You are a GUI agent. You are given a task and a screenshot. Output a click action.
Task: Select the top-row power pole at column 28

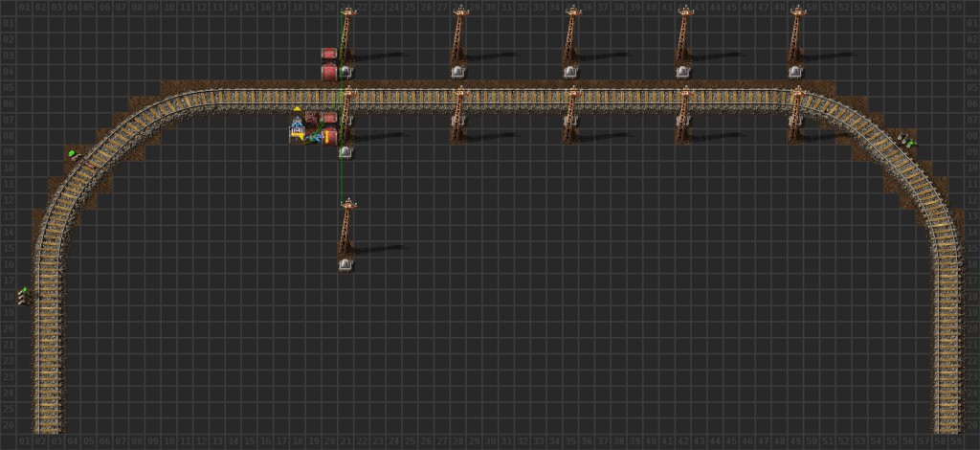click(459, 35)
